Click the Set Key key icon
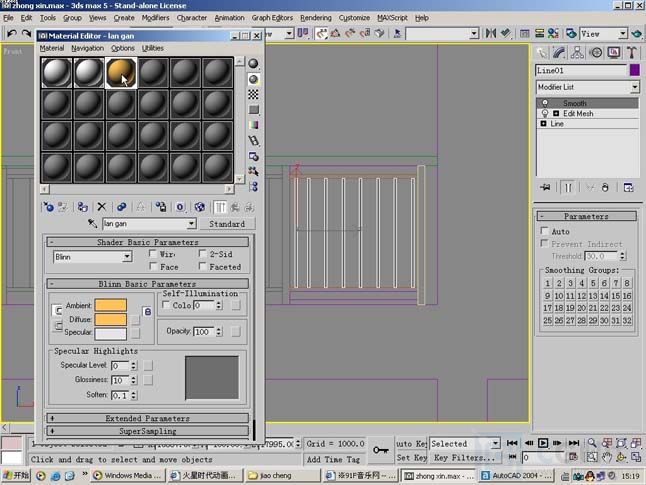This screenshot has height=485, width=646. pyautogui.click(x=381, y=450)
